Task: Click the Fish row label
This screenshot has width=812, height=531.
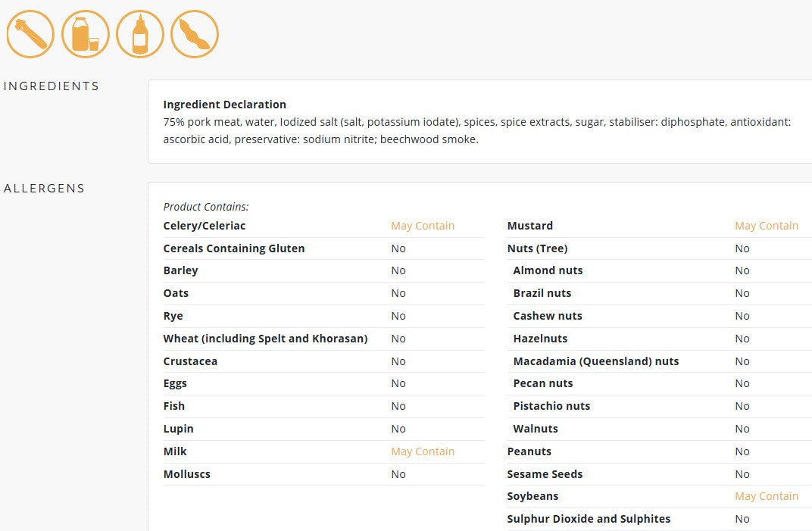Action: click(174, 406)
